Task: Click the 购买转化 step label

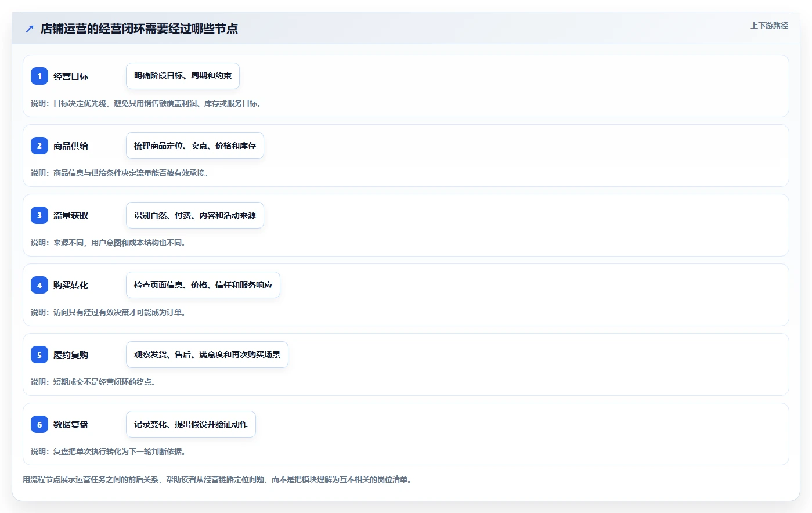Action: [71, 285]
